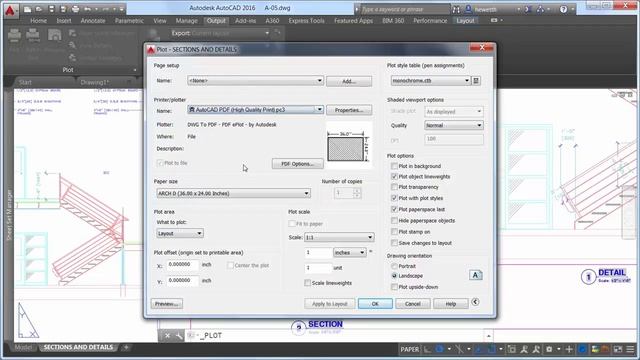Click the Undo arrow in quick access toolbar
This screenshot has width=640, height=360.
pos(87,9)
